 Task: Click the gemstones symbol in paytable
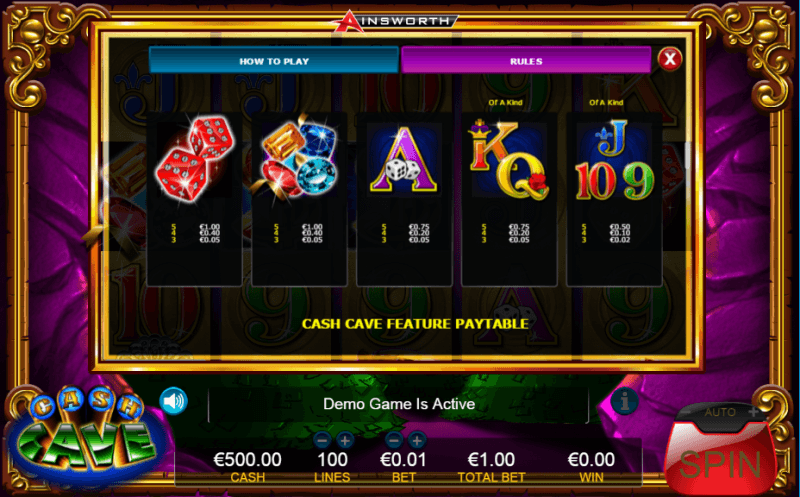coord(299,158)
